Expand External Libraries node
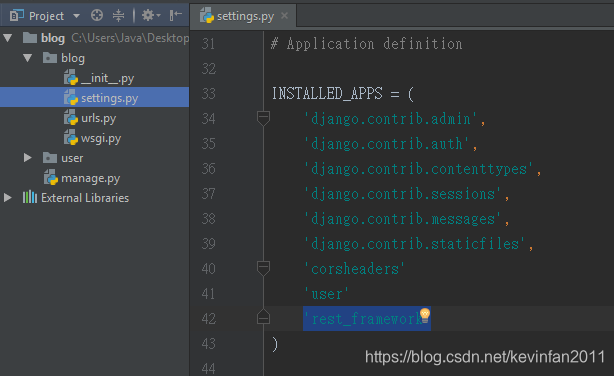This screenshot has width=614, height=376. pyautogui.click(x=8, y=197)
